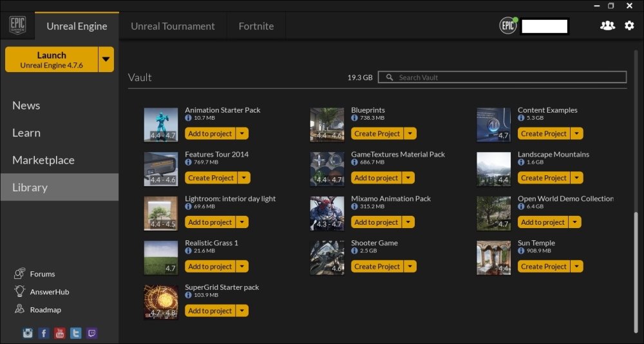
Task: Open the News section
Action: coord(59,105)
